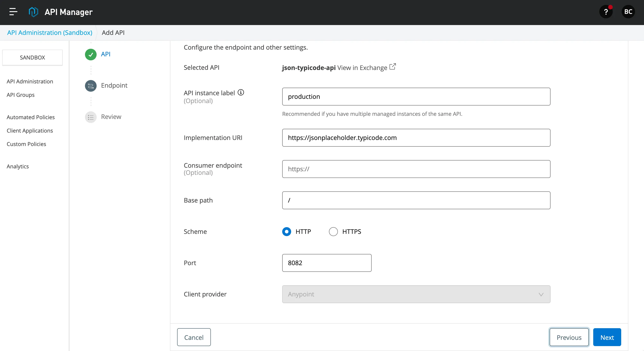Click the Add API breadcrumb text

click(113, 33)
